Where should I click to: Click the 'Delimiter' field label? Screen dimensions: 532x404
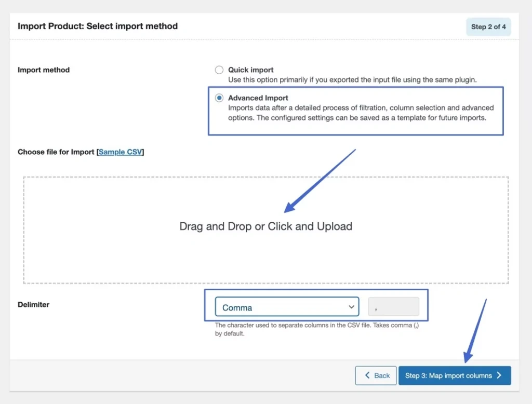pos(34,305)
